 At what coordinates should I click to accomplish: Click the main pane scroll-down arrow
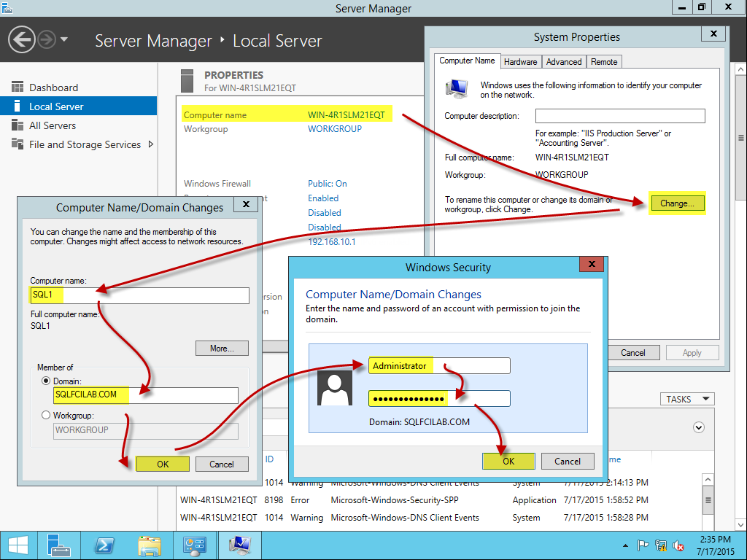pos(740,525)
